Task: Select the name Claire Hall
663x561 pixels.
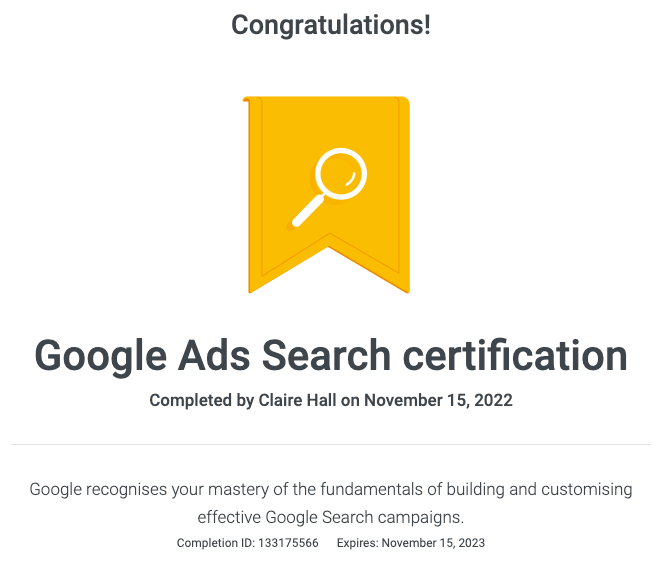Action: pos(297,400)
